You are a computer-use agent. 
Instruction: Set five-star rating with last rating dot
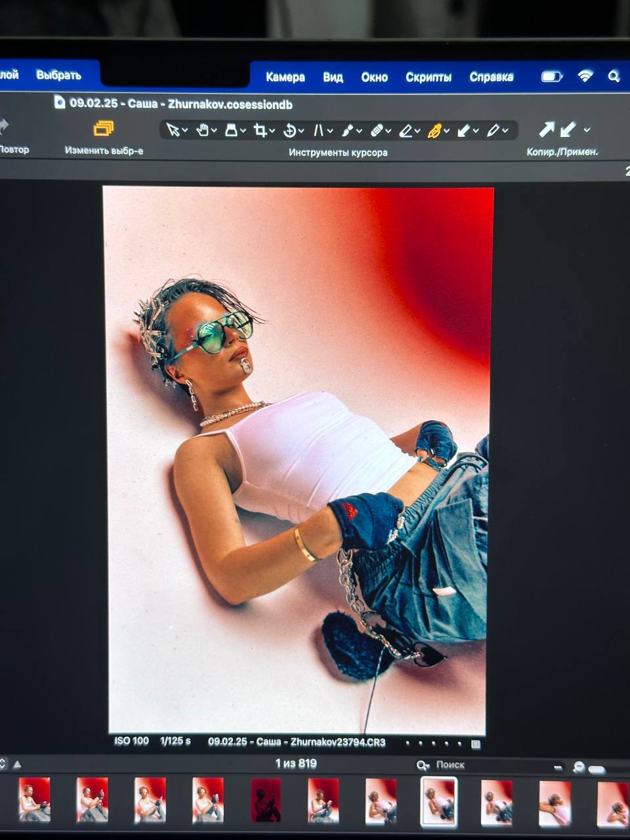(x=460, y=744)
